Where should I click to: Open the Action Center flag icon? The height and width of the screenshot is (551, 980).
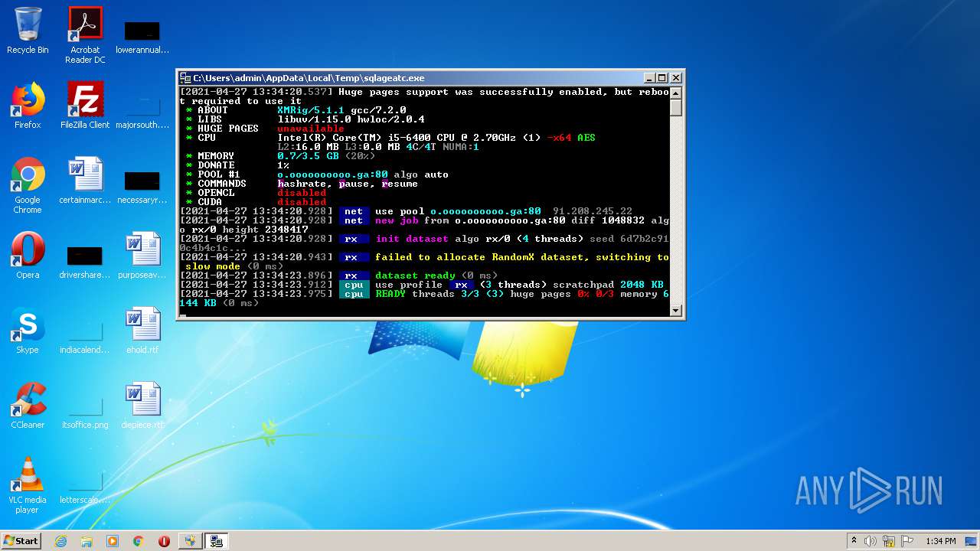[907, 541]
